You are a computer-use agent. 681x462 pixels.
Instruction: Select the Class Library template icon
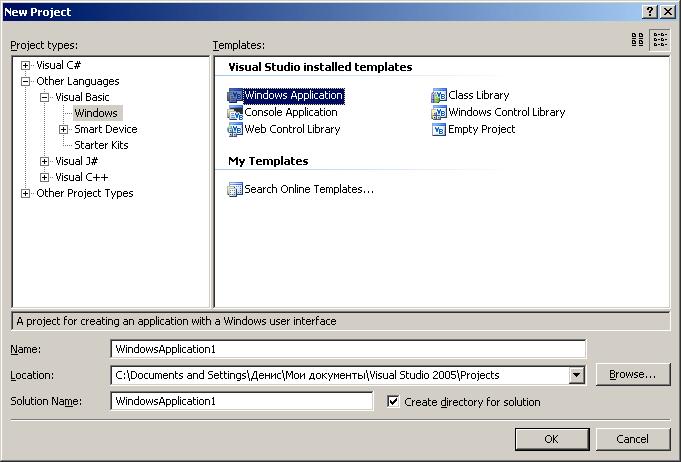coord(439,96)
